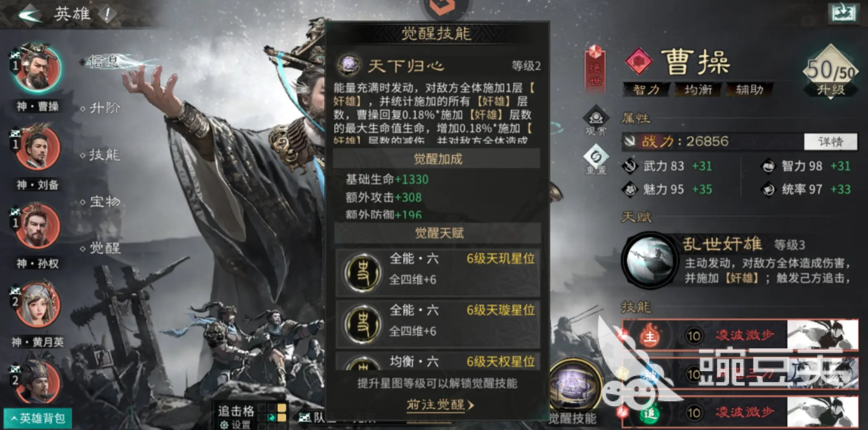
Task: Open the exclamation help icon near 英雄
Action: (x=107, y=14)
